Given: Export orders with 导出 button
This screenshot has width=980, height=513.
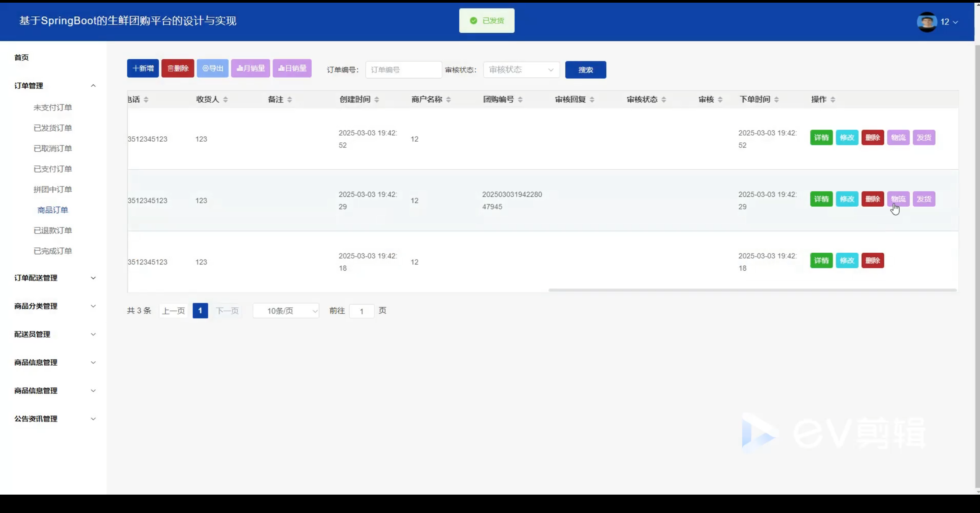Looking at the screenshot, I should (212, 69).
